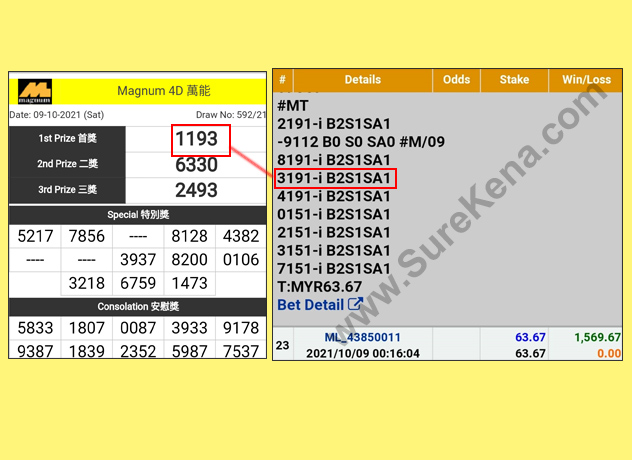Select consolation number 7537

[x=241, y=351]
